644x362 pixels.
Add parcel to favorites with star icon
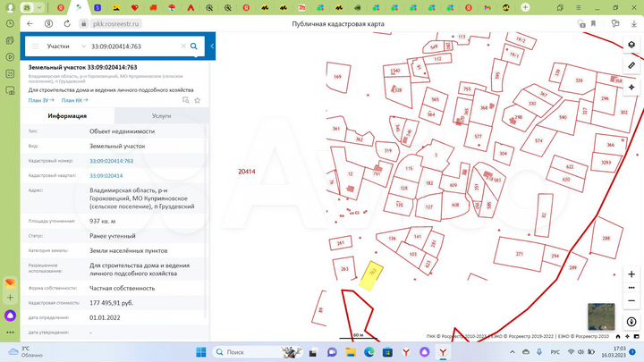(x=197, y=100)
